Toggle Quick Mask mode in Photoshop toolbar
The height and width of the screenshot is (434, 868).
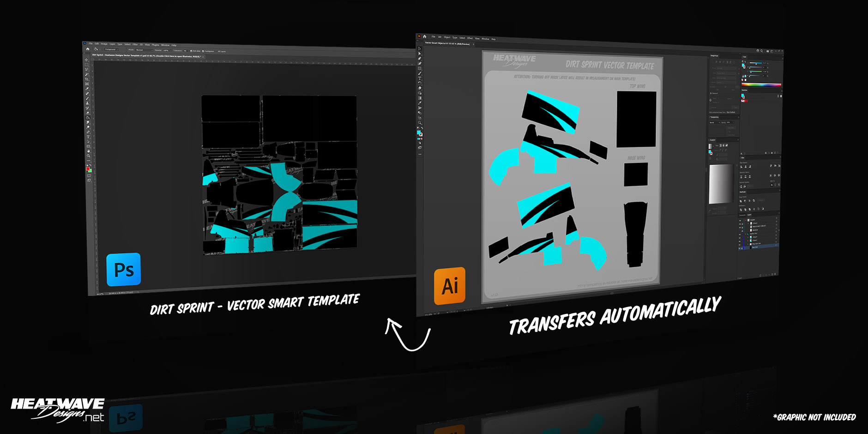[89, 175]
